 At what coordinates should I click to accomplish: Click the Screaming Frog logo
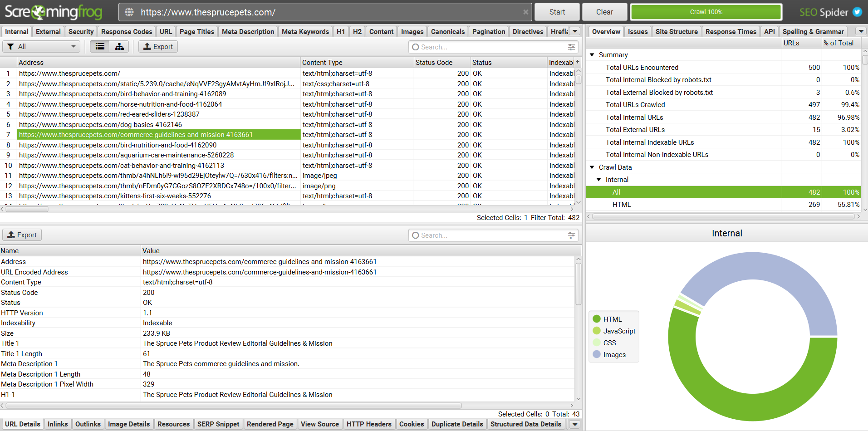(x=54, y=12)
